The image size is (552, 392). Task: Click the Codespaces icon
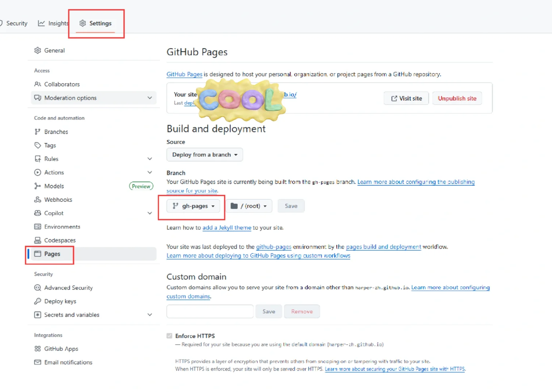[37, 240]
